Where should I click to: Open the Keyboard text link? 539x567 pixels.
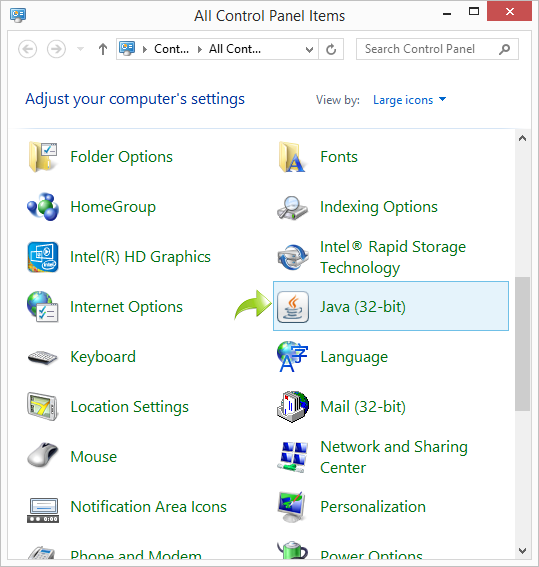pyautogui.click(x=103, y=357)
